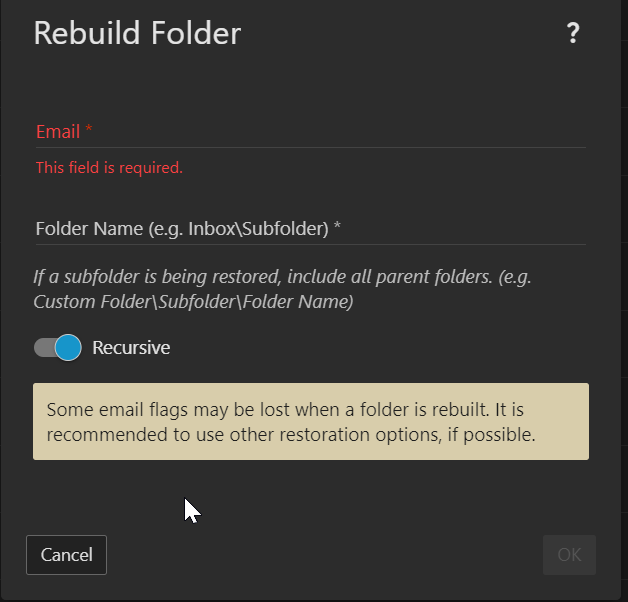Select the Rebuild Folder dialog title
Screen dimensions: 628x602
137,34
